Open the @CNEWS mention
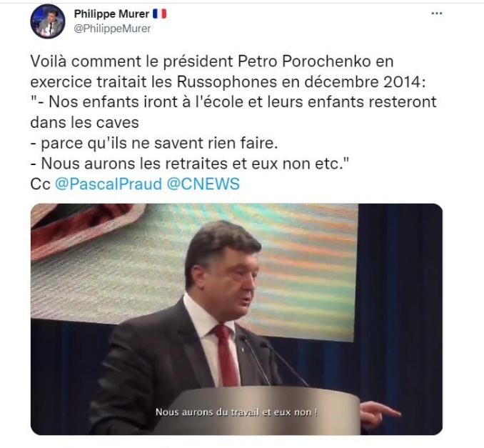484x448 pixels. [x=203, y=184]
